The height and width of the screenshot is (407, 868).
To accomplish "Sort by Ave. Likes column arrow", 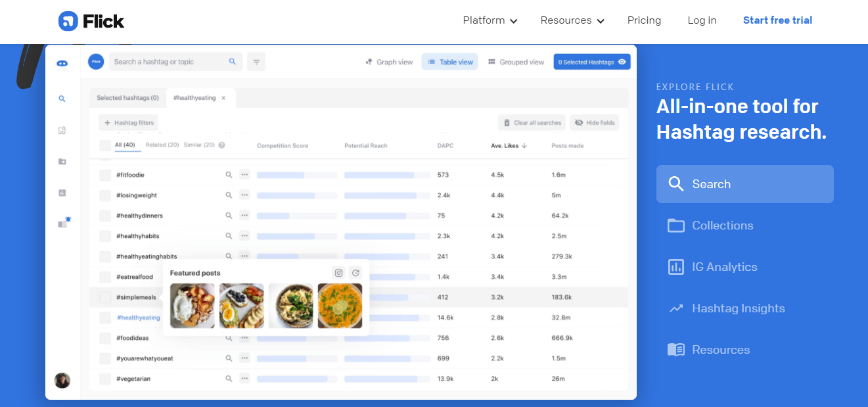I will 524,146.
